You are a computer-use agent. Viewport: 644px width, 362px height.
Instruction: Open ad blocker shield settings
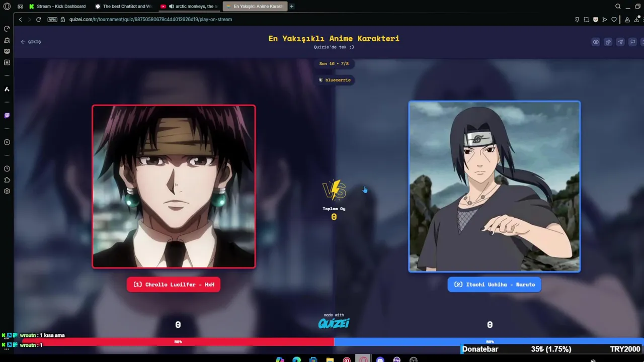596,20
